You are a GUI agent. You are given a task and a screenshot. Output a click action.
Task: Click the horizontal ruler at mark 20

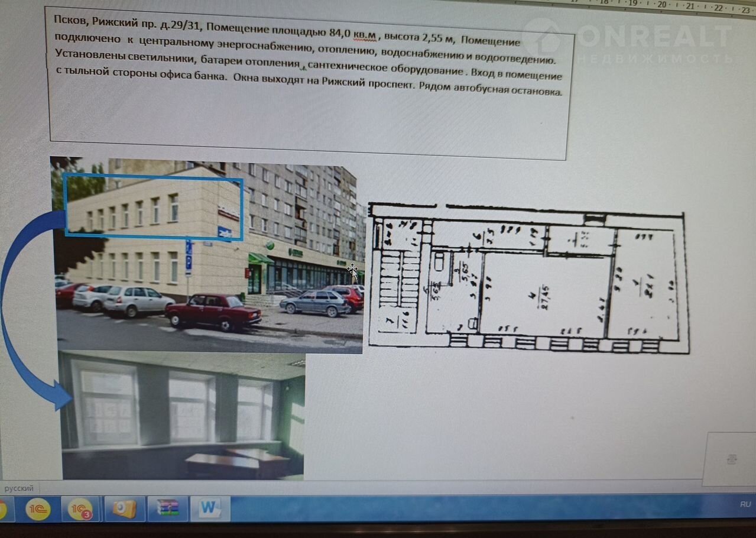pos(661,5)
